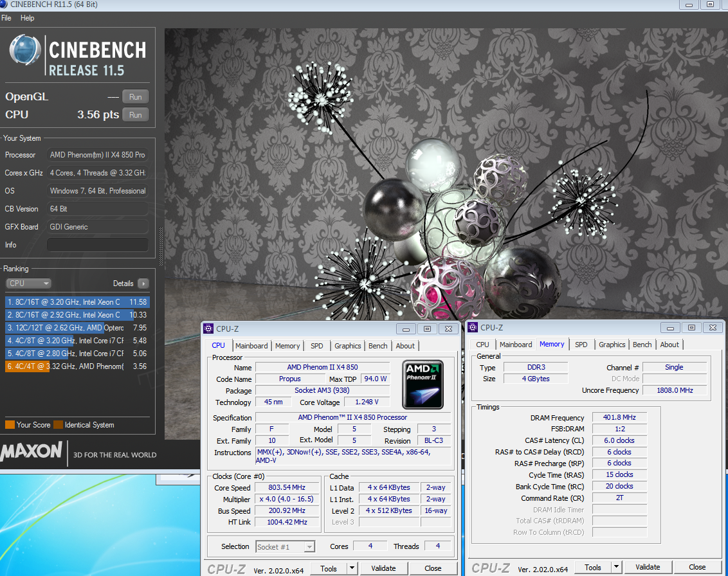728x576 pixels.
Task: Click the CPU-Z icon in left CPU-Z title bar
Action: (208, 328)
